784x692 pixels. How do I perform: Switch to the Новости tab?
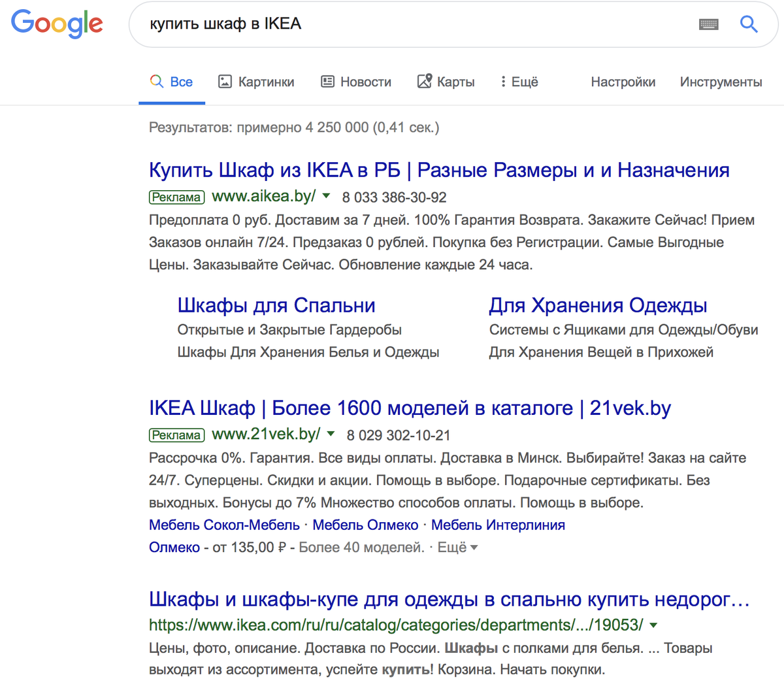click(x=356, y=82)
